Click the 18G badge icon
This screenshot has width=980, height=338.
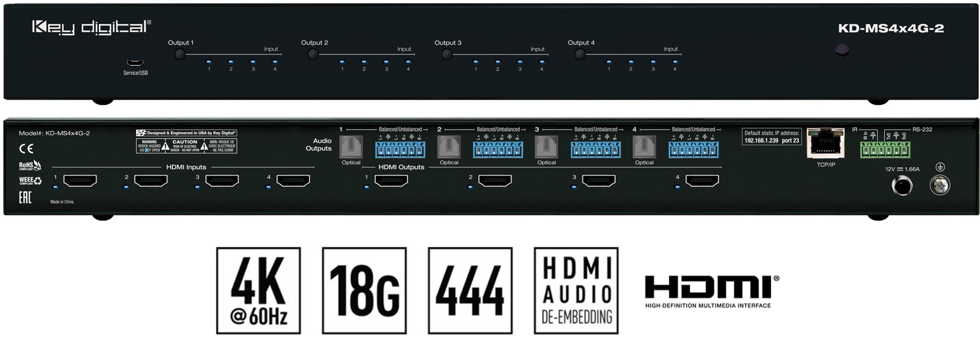point(364,290)
